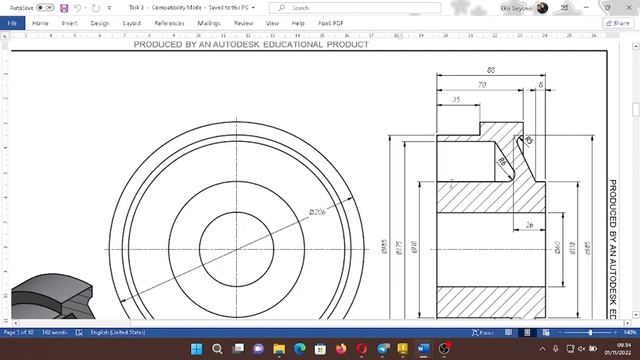Switch to Web Layout view
The height and width of the screenshot is (360, 640).
546,333
